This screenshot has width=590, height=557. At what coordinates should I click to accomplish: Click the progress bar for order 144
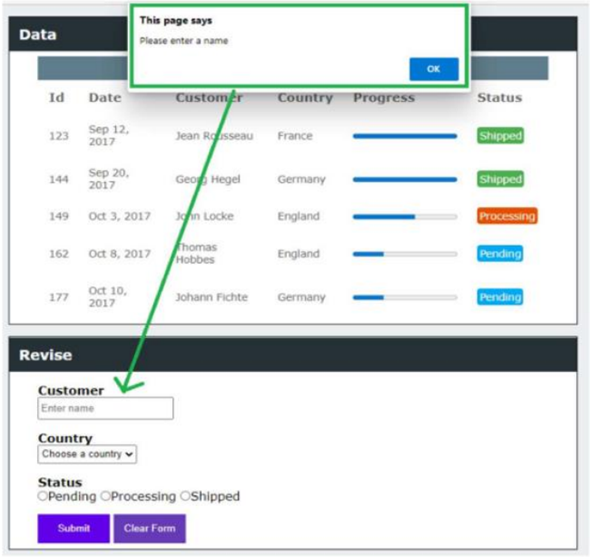pyautogui.click(x=405, y=180)
